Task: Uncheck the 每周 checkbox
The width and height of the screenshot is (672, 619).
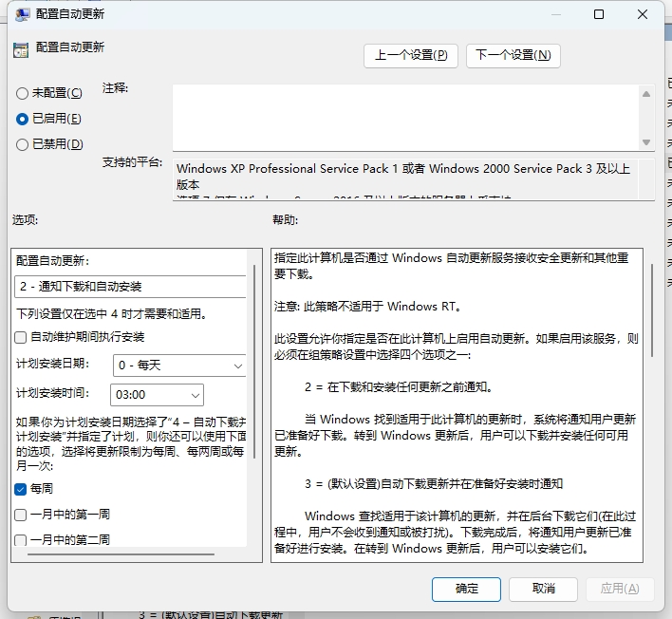Action: tap(21, 489)
